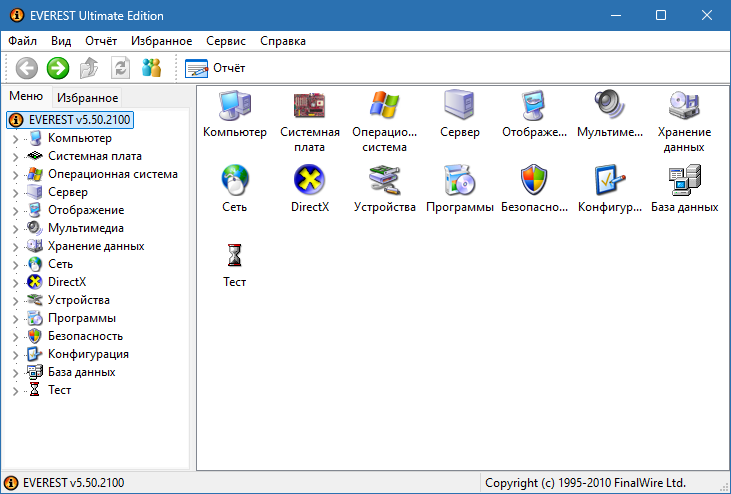
Task: Select Компьютер in the tree
Action: pyautogui.click(x=80, y=138)
